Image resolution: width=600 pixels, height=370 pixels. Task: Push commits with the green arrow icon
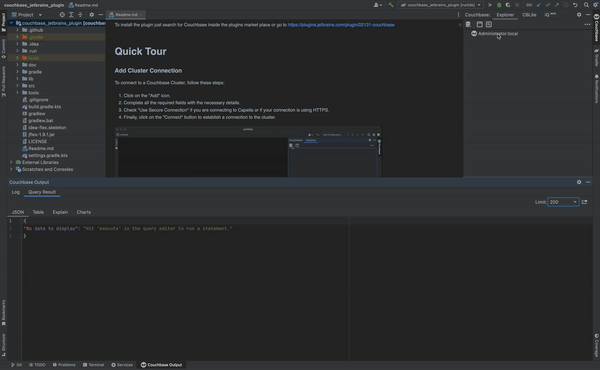[x=557, y=5]
